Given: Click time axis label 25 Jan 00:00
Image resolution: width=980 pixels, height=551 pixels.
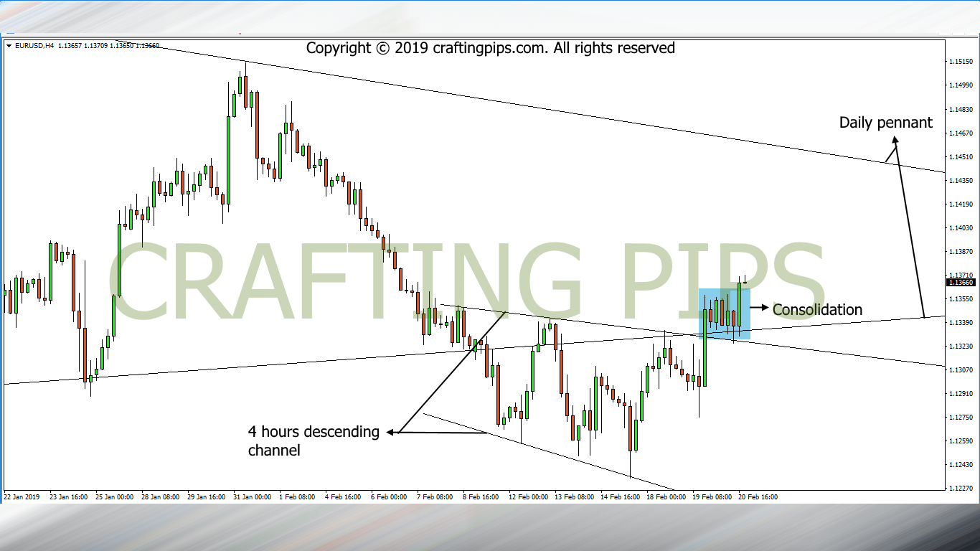Looking at the screenshot, I should coord(115,496).
